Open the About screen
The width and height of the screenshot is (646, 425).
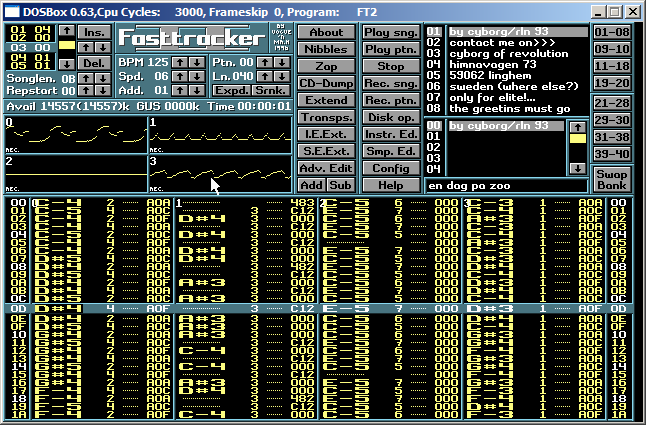tap(326, 32)
